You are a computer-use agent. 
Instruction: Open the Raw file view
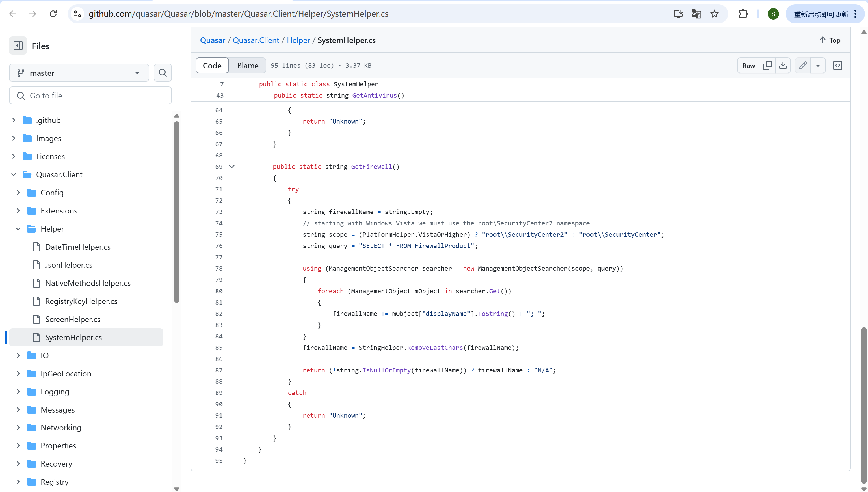748,65
